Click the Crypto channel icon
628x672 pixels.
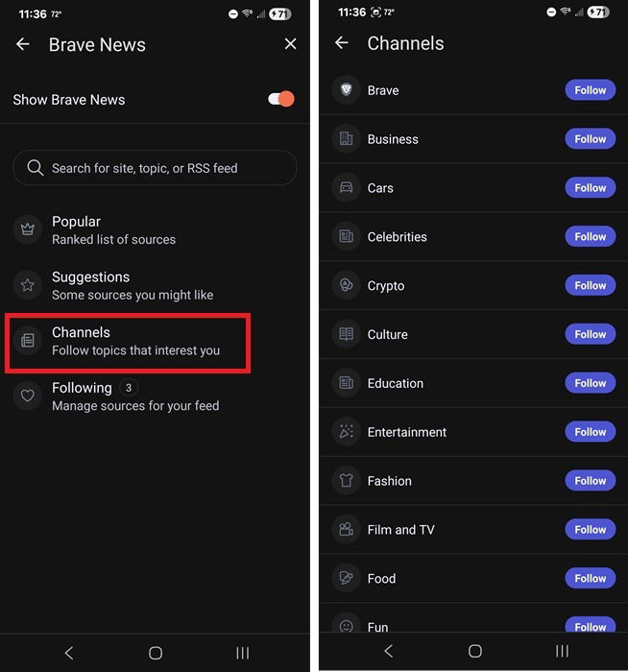[x=346, y=285]
